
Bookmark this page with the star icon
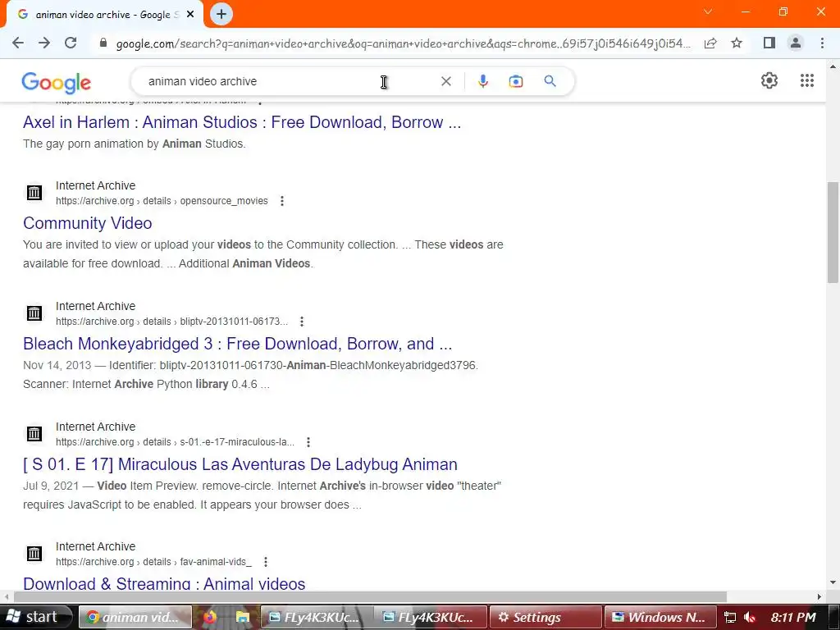pos(737,43)
